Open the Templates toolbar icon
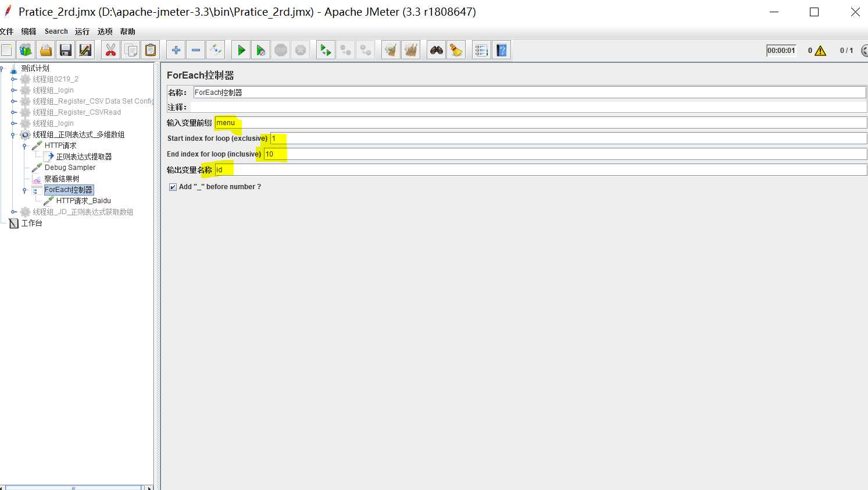Image resolution: width=868 pixels, height=490 pixels. click(x=26, y=51)
